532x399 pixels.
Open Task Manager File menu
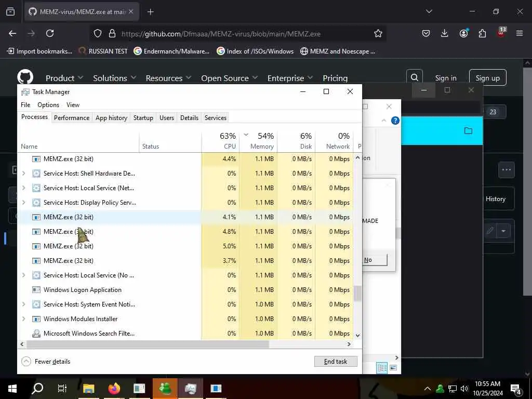click(25, 105)
